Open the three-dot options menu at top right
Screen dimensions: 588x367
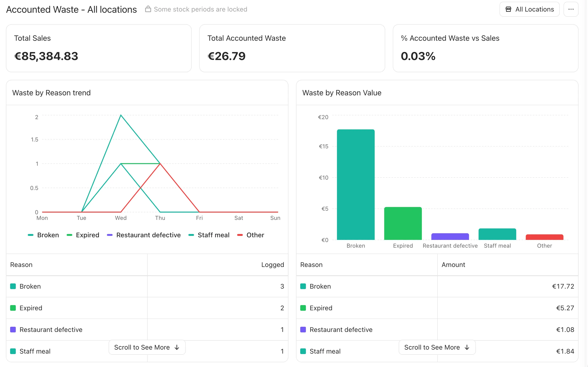571,9
